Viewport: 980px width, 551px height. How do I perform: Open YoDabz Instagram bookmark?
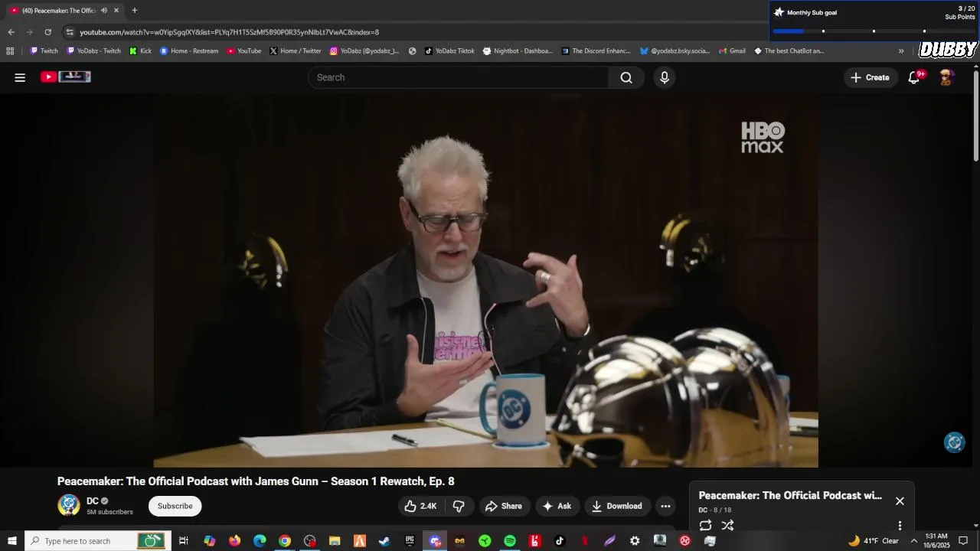tap(364, 51)
